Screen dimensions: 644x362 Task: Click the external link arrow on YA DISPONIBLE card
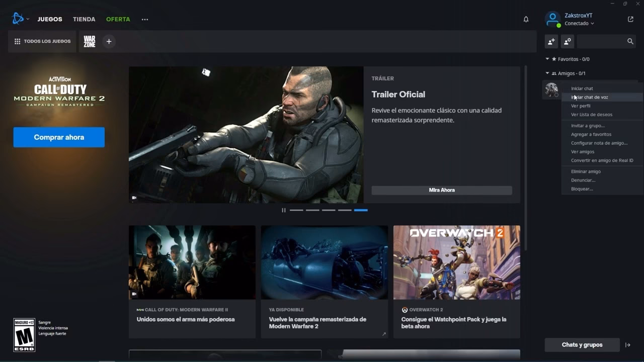pyautogui.click(x=384, y=334)
